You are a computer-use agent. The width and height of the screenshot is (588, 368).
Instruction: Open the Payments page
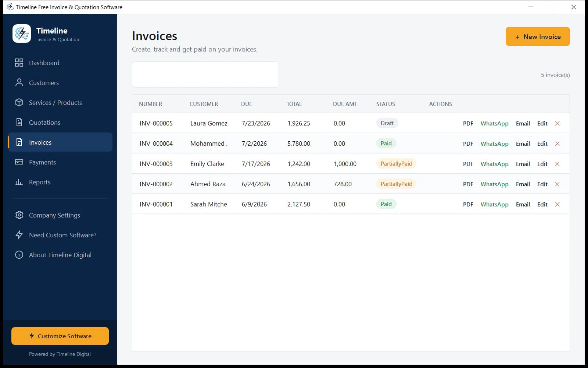click(42, 162)
